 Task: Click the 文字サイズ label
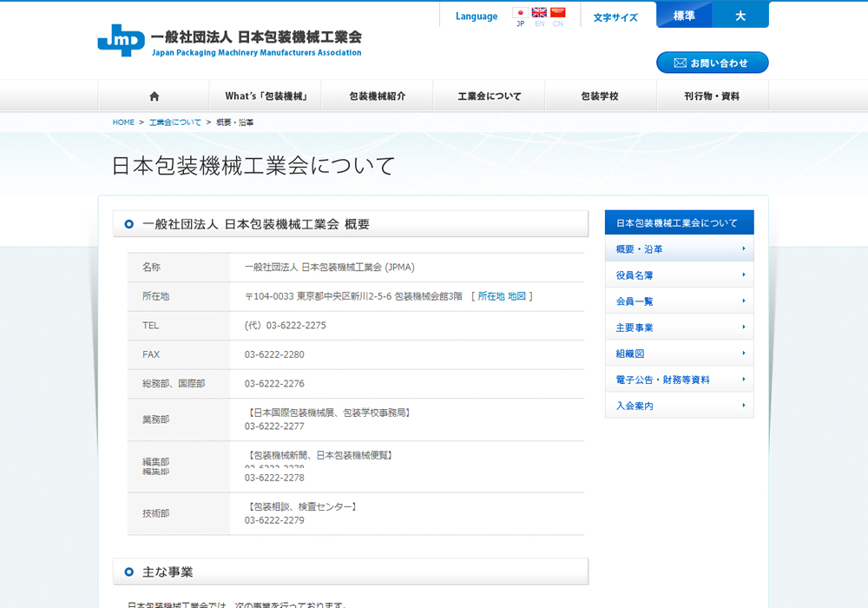(x=615, y=17)
